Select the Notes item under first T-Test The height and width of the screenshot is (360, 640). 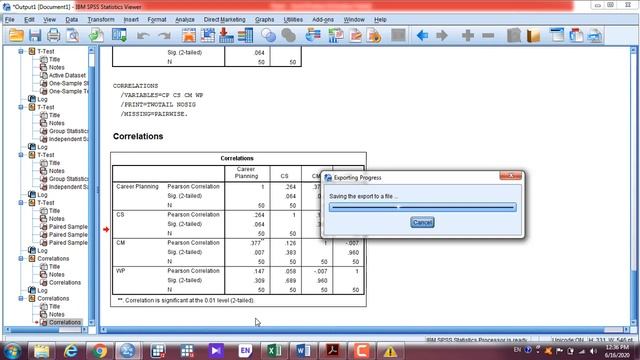(x=56, y=67)
